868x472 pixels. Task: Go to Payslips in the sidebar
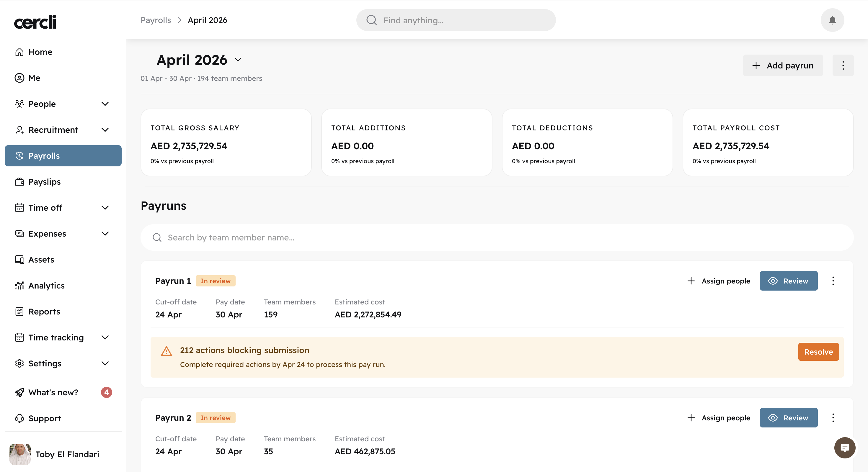(x=44, y=182)
